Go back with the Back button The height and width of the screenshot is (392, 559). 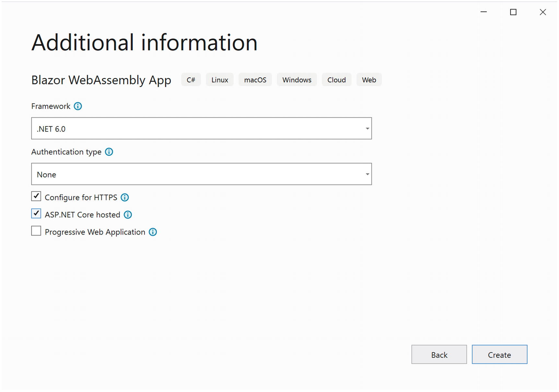[439, 355]
